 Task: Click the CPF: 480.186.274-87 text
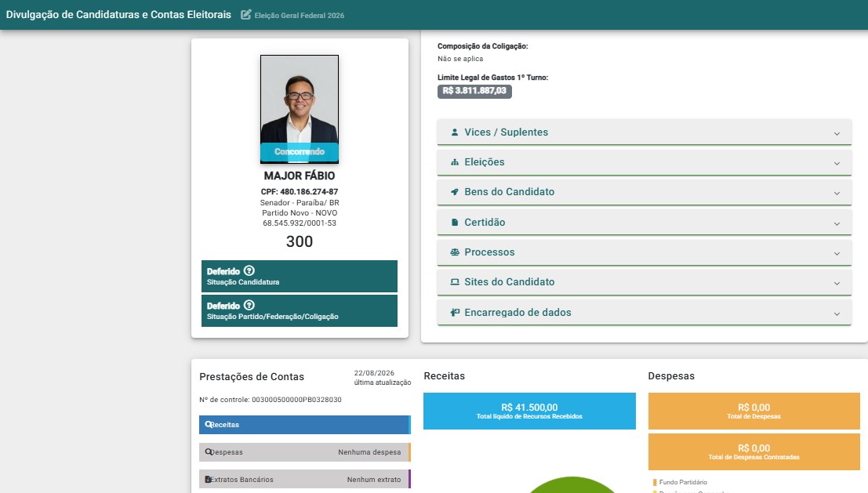pos(300,192)
